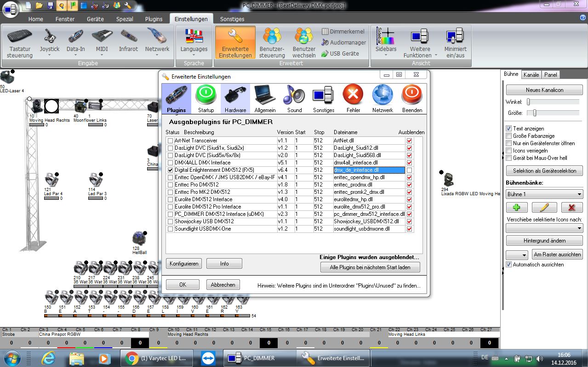Toggle the Text anzeigen checkbox

point(509,129)
